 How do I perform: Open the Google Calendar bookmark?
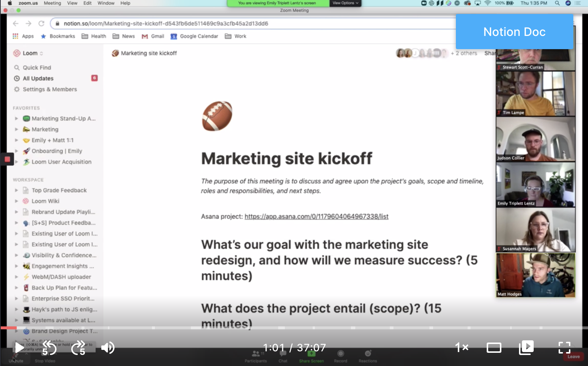(x=194, y=36)
